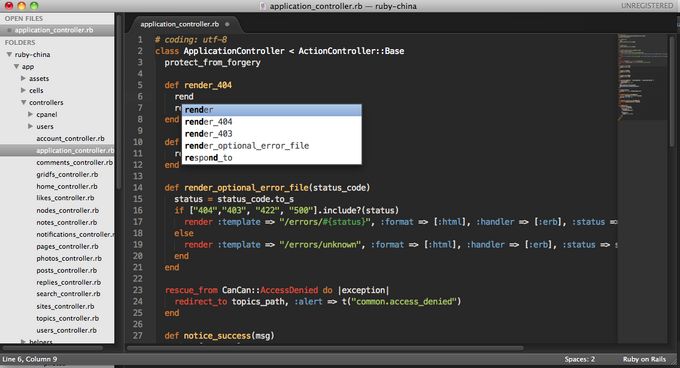680x368 pixels.
Task: Place cursor on 'protect_from_forgery' line
Action: point(212,62)
